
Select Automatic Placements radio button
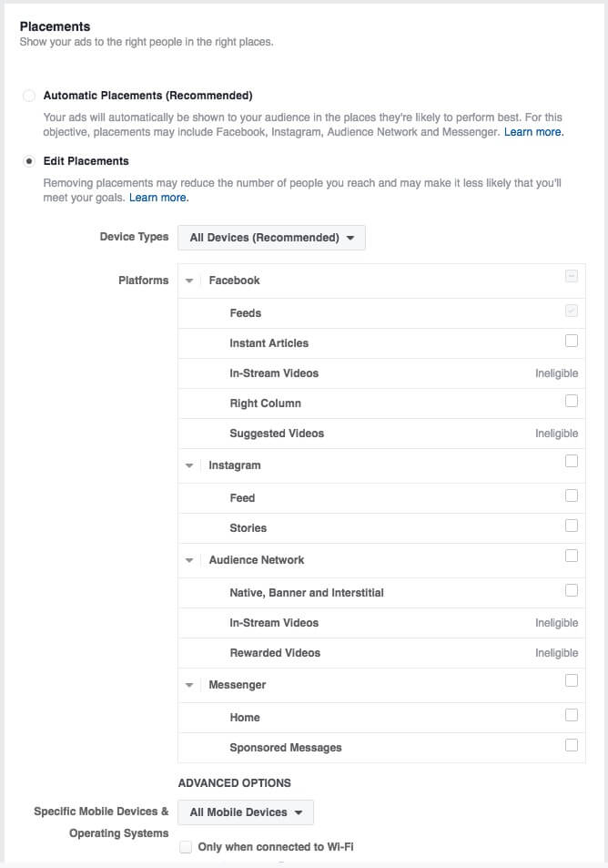[x=29, y=96]
